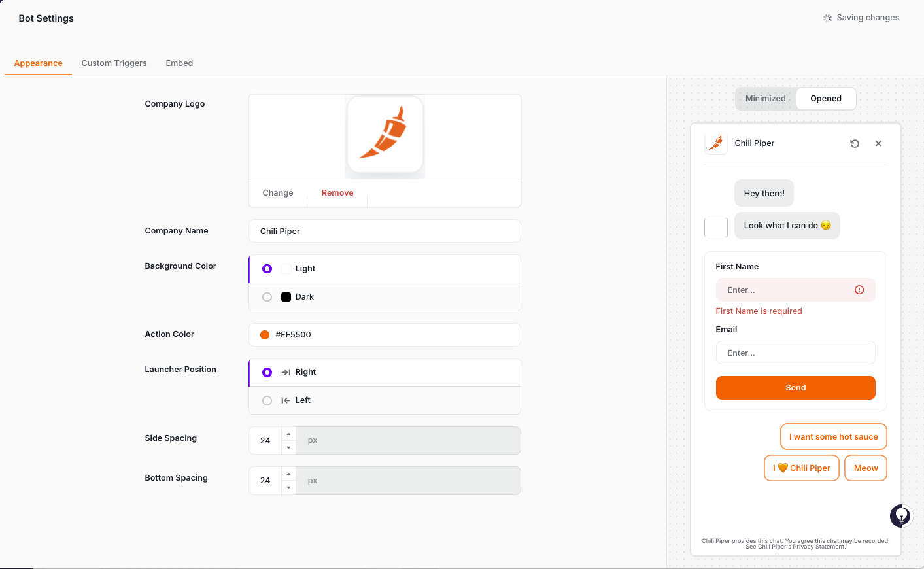Click the Chili Piper logo in chat header
Image resolution: width=924 pixels, height=569 pixels.
(x=716, y=143)
